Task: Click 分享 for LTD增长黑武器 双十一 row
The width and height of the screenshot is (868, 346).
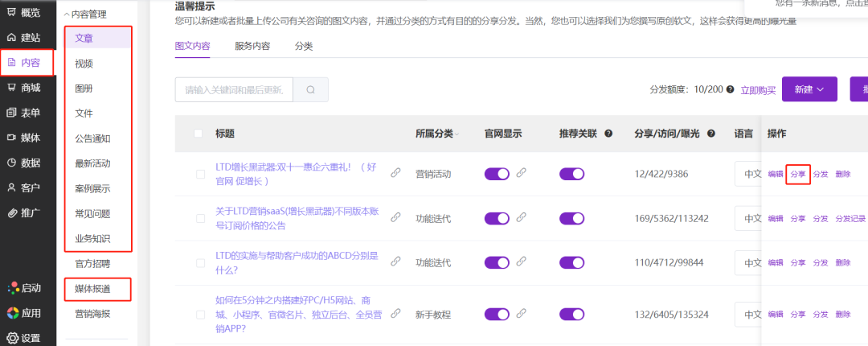Action: (798, 174)
